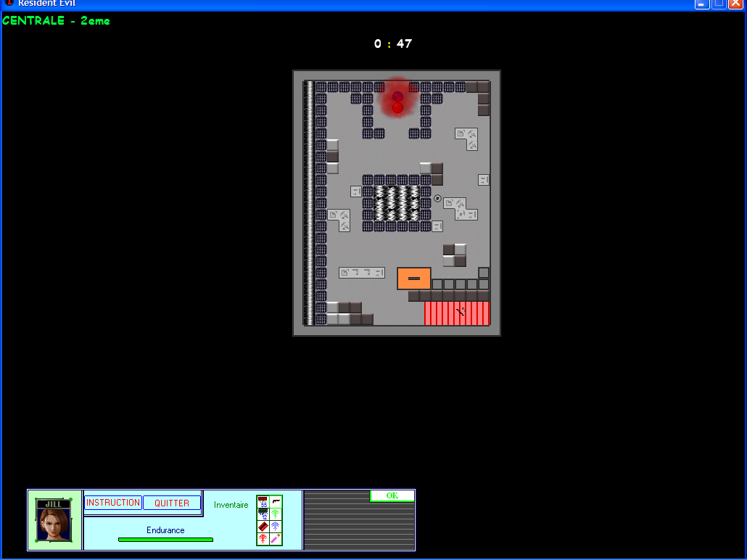Click the 0 : 47 countdown timer
The height and width of the screenshot is (560, 747).
tap(393, 44)
